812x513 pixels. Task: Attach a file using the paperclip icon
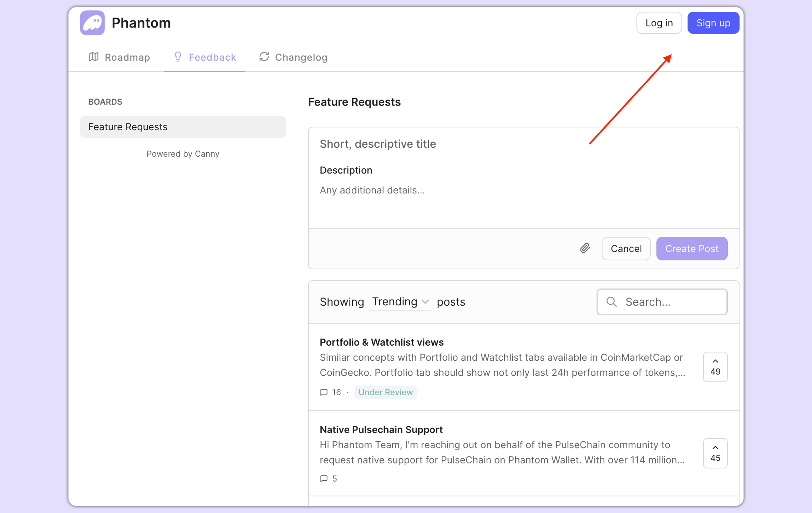[x=585, y=248]
